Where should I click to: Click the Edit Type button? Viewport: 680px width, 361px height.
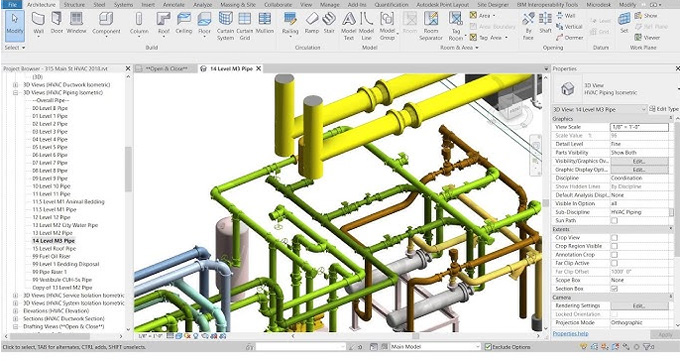[664, 109]
